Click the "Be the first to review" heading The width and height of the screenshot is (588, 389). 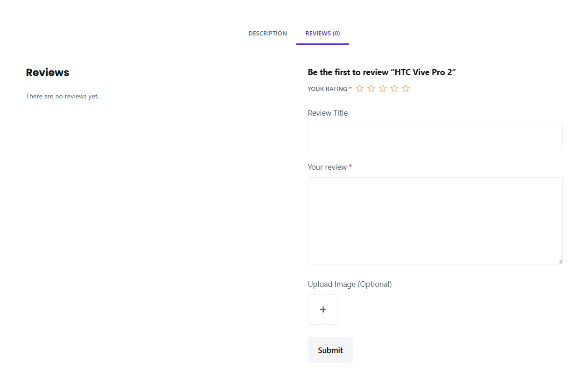point(381,72)
